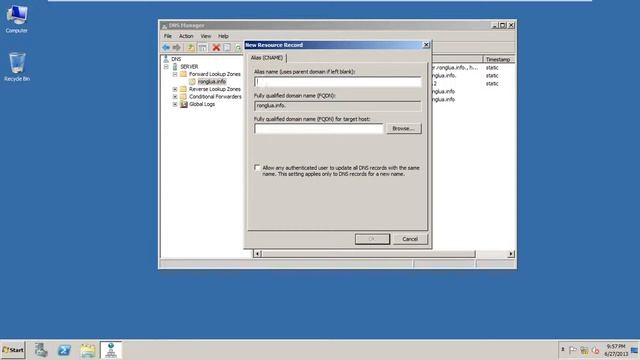The height and width of the screenshot is (360, 640).
Task: Click the left arrow of horizontal scrollbar
Action: pos(257,254)
